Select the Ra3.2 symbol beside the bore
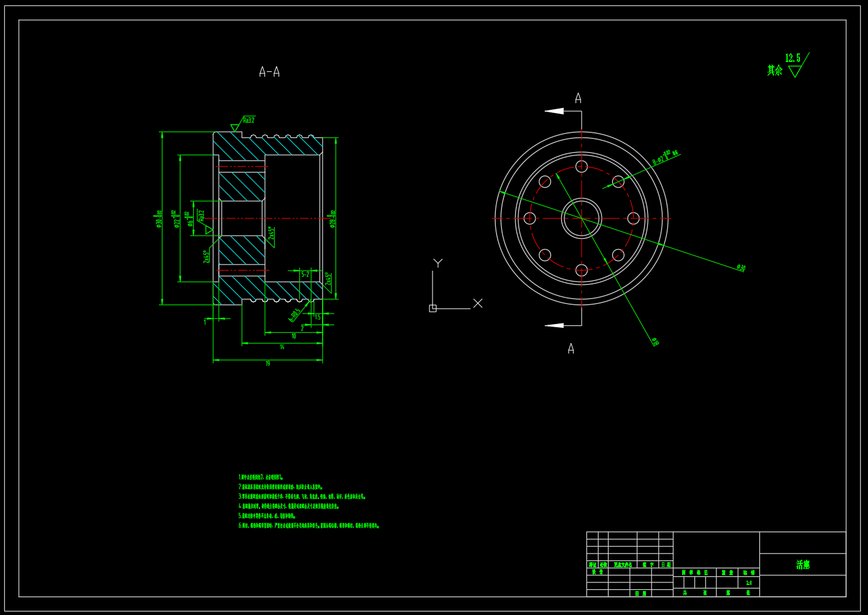 click(x=205, y=222)
